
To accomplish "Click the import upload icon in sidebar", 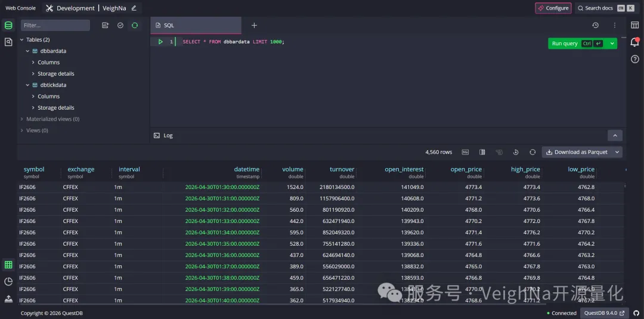I will 8,299.
